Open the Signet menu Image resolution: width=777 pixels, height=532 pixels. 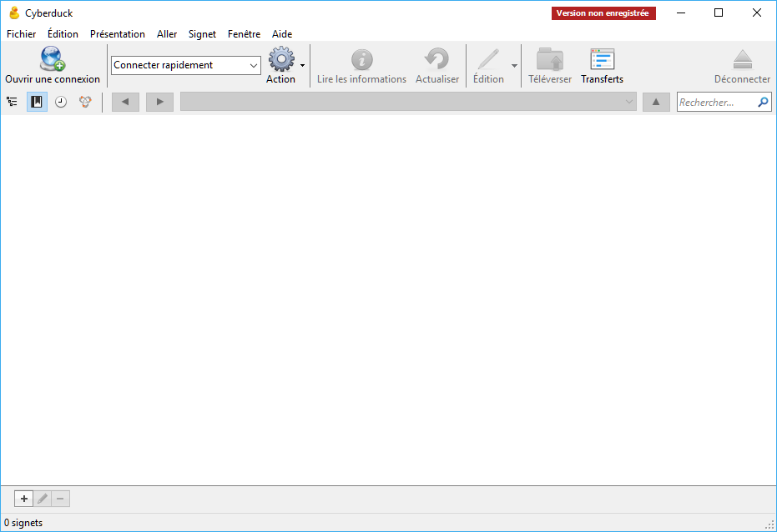point(202,34)
